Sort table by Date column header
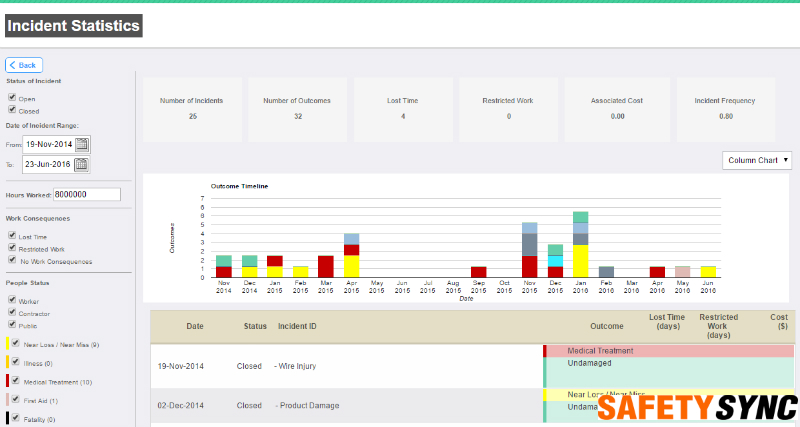The image size is (800, 427). click(194, 326)
